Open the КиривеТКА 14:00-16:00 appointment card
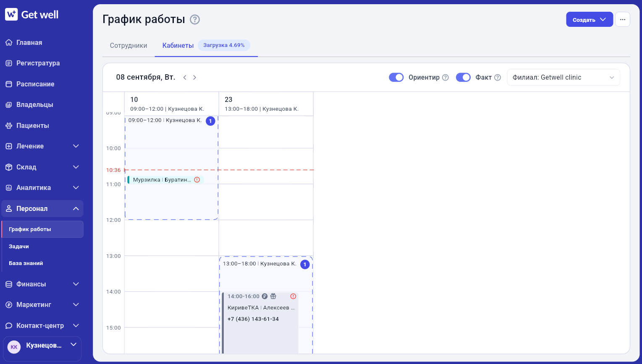Screen dimensions: 642x364 (260, 323)
